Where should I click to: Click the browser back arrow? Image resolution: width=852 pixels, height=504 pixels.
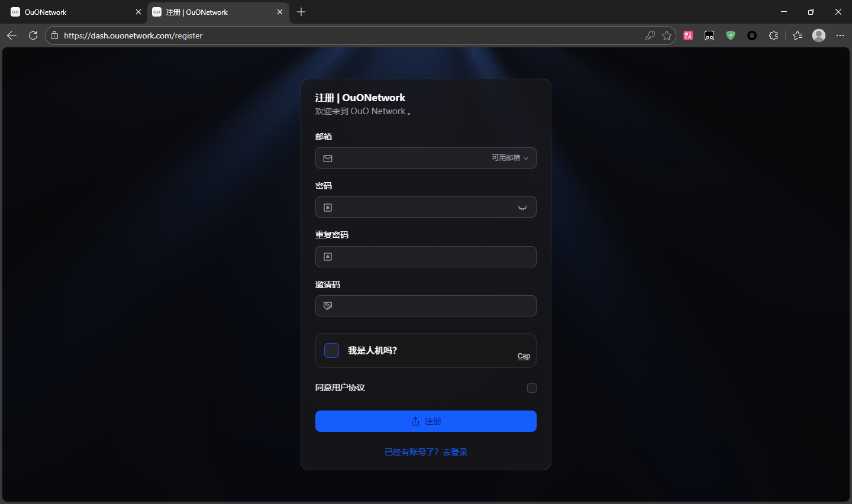tap(12, 35)
